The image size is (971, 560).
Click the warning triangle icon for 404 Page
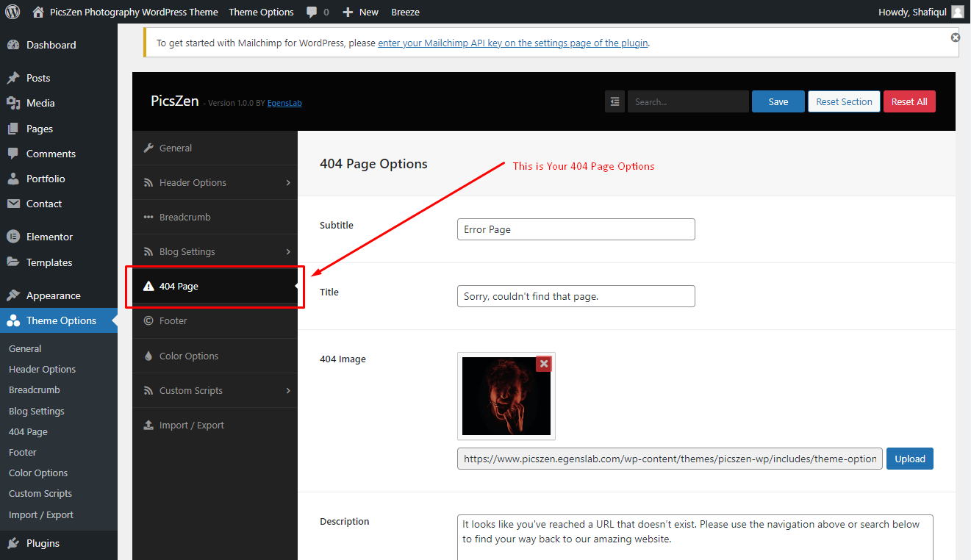148,286
